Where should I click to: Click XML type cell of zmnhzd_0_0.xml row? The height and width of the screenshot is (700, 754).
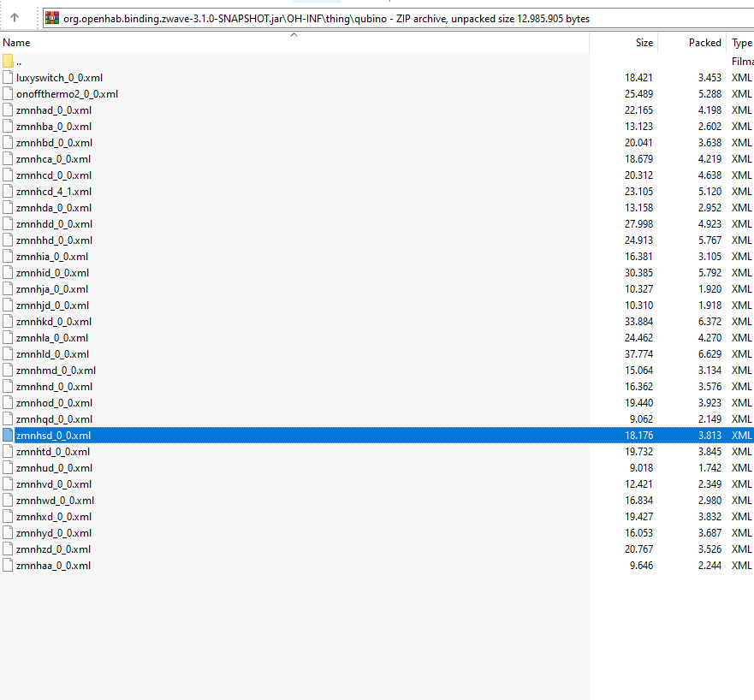click(x=741, y=549)
